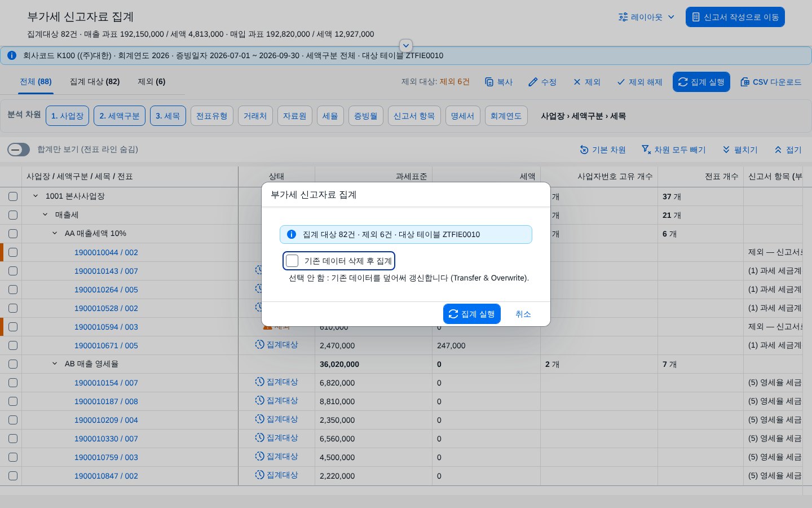The height and width of the screenshot is (508, 812).
Task: Select the 3. 세목 dimension chip
Action: pos(168,116)
